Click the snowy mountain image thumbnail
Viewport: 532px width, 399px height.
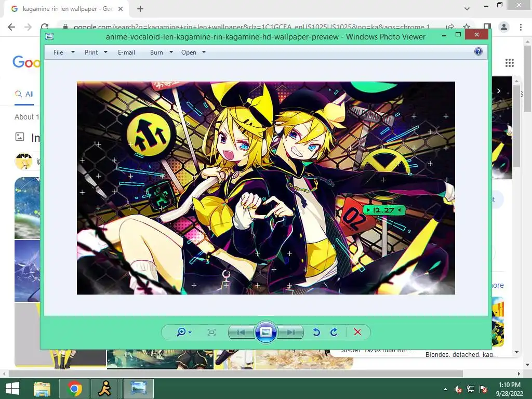(27, 271)
